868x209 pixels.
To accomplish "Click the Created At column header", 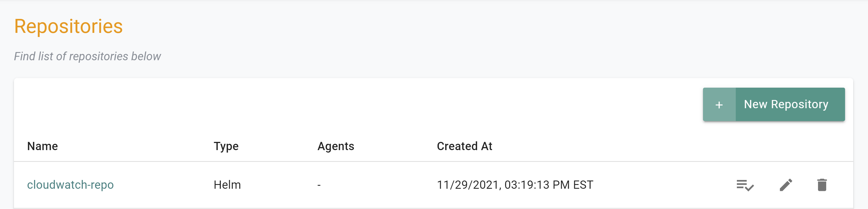I will point(464,146).
